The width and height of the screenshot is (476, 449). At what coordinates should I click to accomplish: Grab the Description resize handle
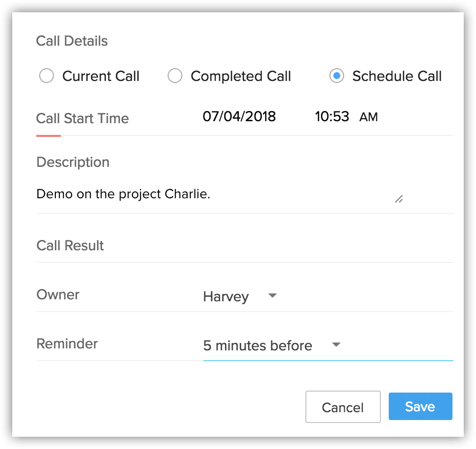pos(399,199)
